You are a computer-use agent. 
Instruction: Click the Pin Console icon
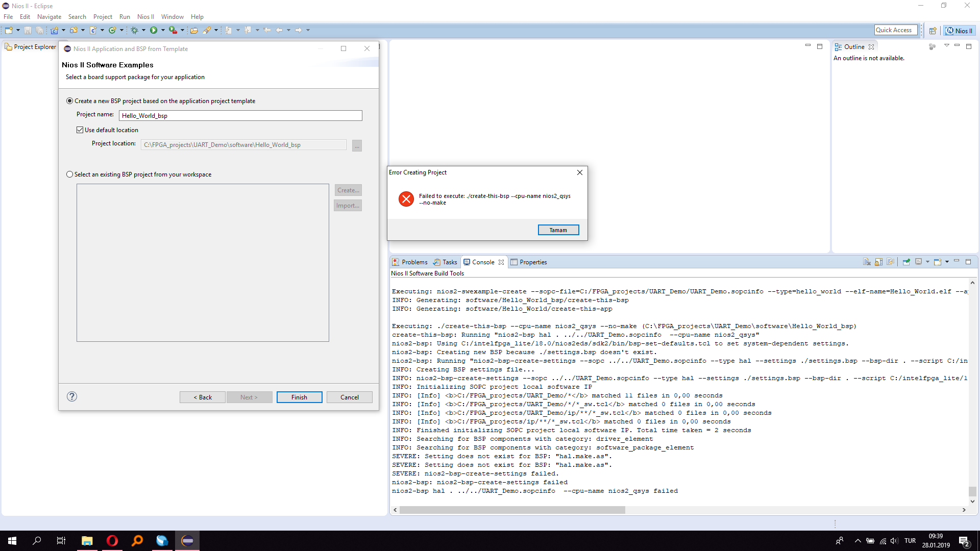[906, 262]
